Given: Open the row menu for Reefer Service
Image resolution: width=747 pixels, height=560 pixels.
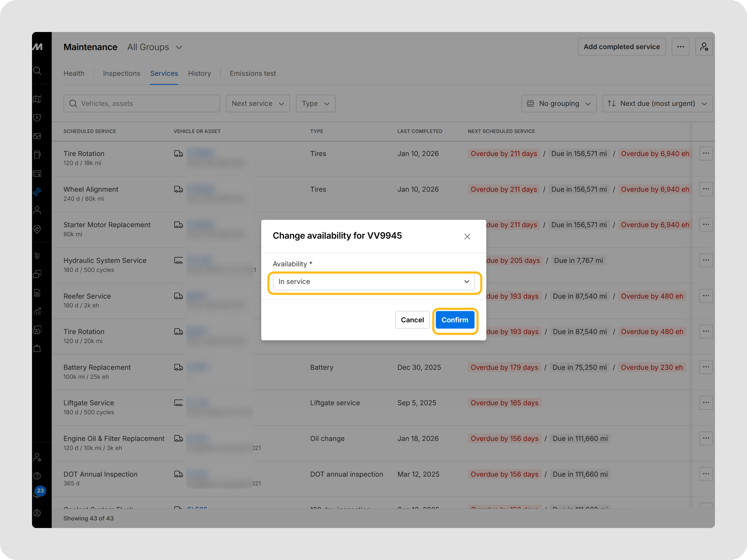Looking at the screenshot, I should pyautogui.click(x=706, y=296).
